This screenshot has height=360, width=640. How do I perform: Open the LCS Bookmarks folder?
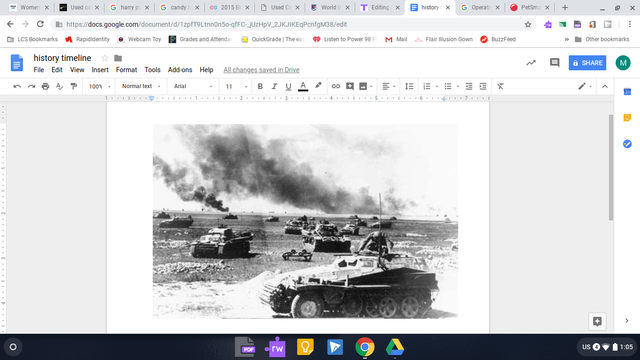tap(32, 39)
